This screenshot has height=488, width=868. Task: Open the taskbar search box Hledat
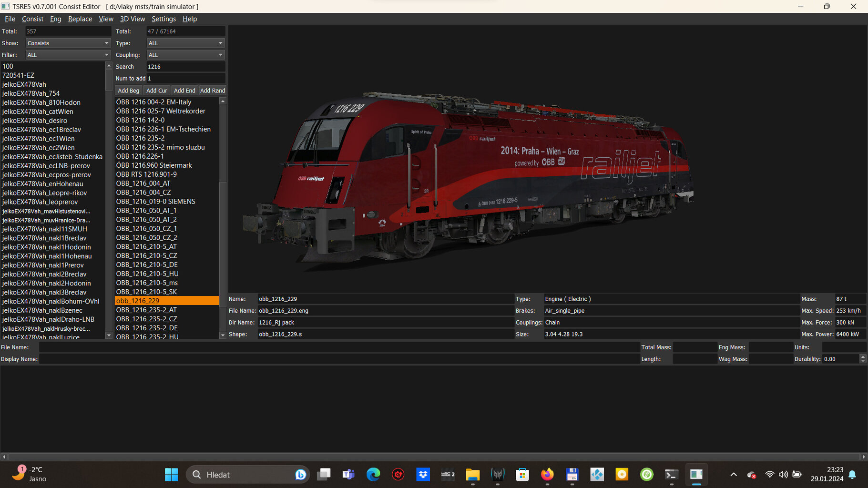click(248, 475)
